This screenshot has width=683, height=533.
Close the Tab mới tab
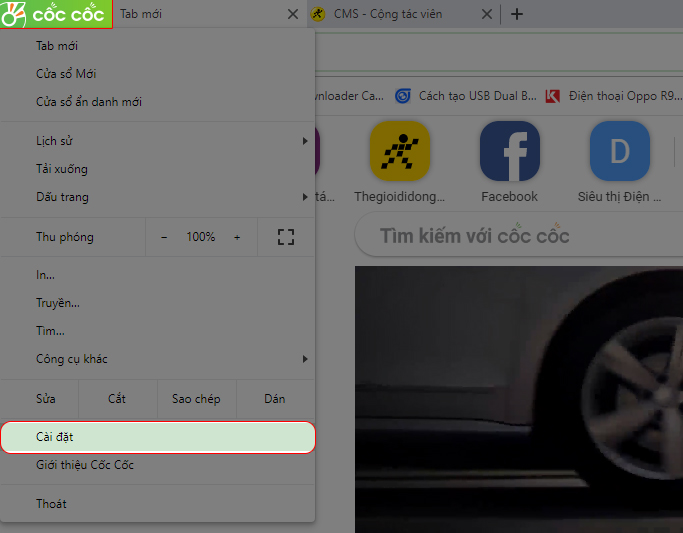pyautogui.click(x=293, y=14)
